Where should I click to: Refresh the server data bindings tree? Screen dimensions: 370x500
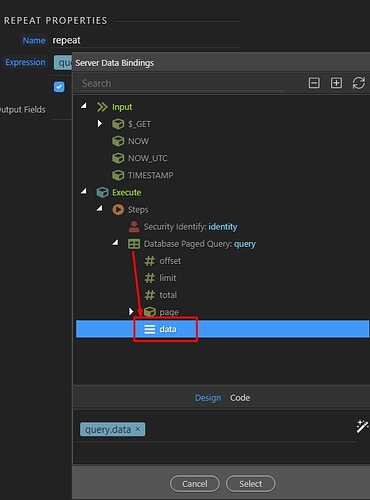click(359, 83)
